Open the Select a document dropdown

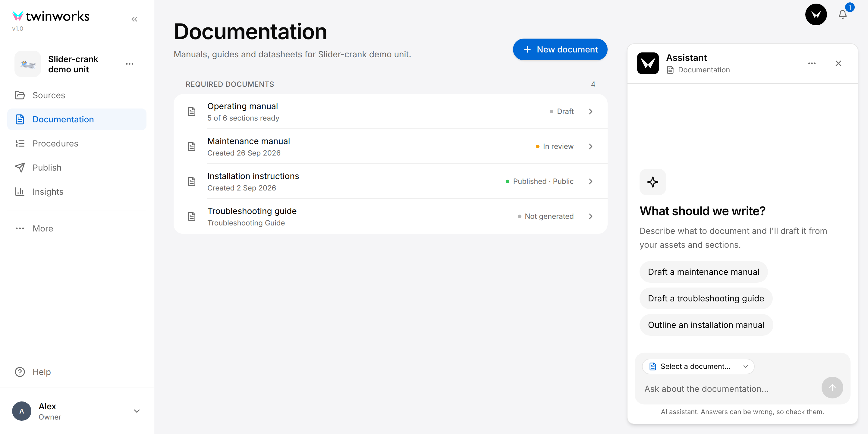point(698,366)
